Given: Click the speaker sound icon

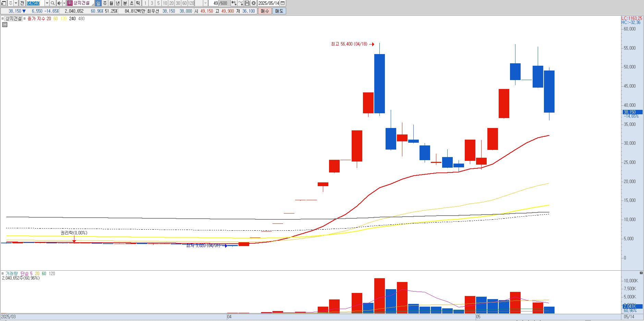Looking at the screenshot, I should (59, 3).
